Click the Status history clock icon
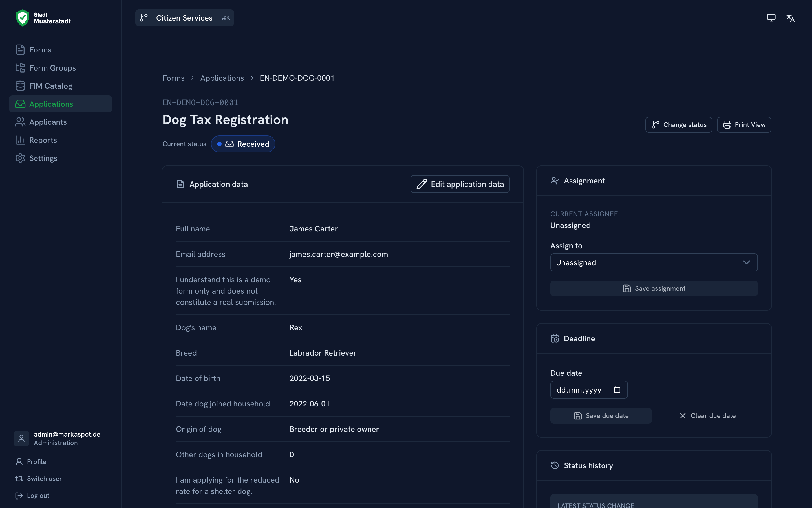812x508 pixels. (x=555, y=465)
